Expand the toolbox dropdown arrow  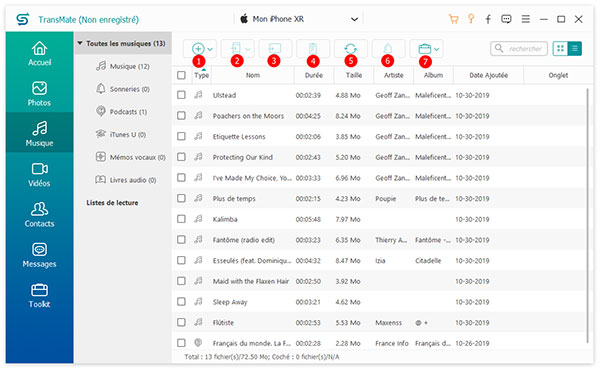tap(437, 49)
